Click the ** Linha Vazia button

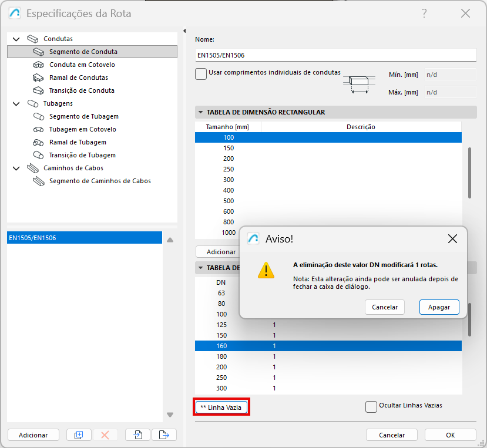point(221,407)
